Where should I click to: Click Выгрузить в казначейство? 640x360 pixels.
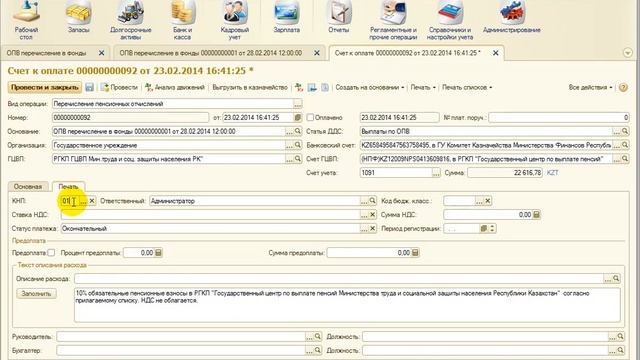[250, 87]
